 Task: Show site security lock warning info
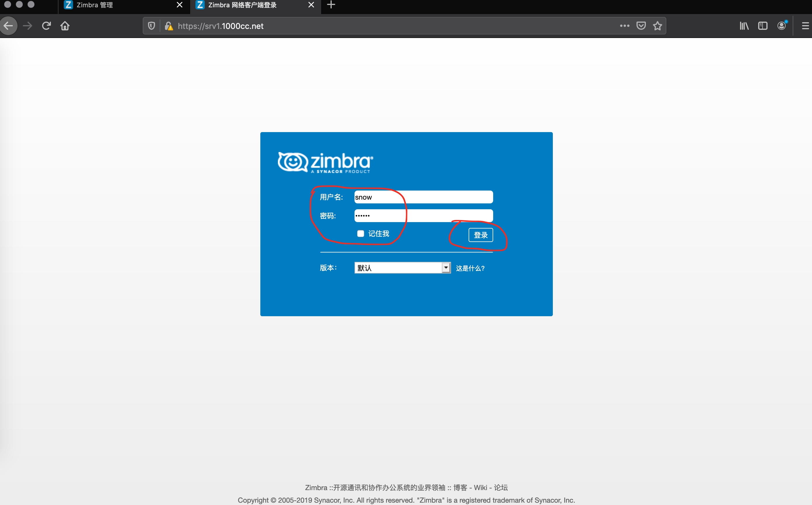(x=169, y=26)
